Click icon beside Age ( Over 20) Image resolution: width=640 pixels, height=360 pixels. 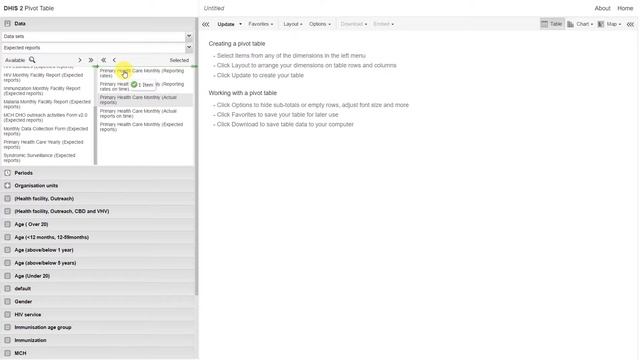click(7, 224)
